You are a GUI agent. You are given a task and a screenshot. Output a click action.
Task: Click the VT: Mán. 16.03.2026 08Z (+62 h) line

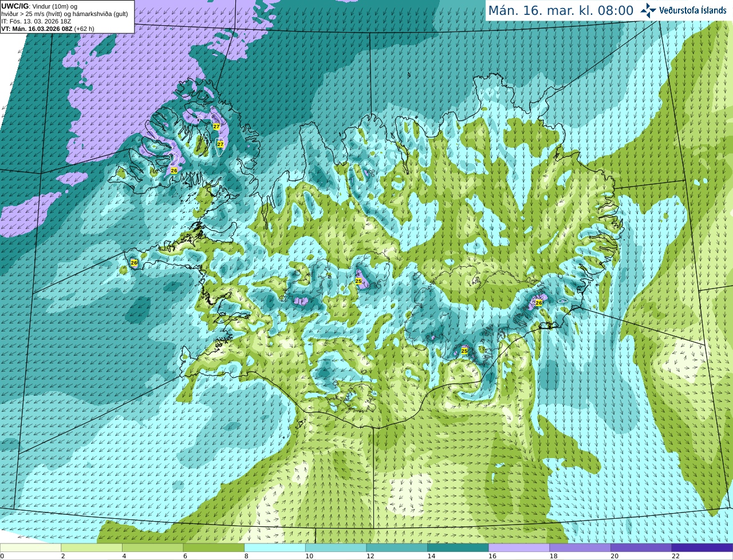(x=48, y=29)
